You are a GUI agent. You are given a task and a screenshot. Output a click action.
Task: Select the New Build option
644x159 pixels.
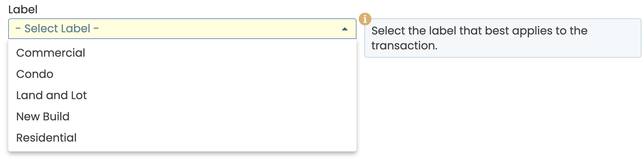point(43,117)
